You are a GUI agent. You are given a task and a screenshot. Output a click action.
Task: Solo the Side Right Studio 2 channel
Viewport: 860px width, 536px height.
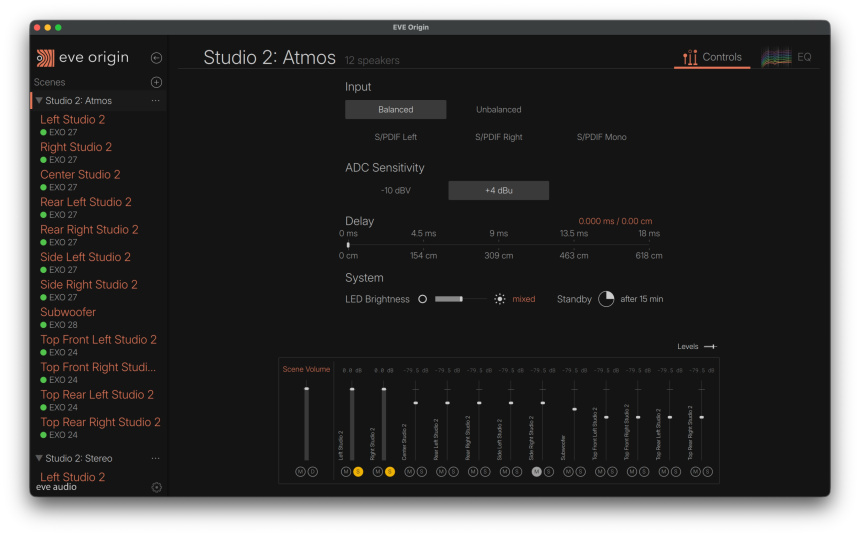coord(549,472)
